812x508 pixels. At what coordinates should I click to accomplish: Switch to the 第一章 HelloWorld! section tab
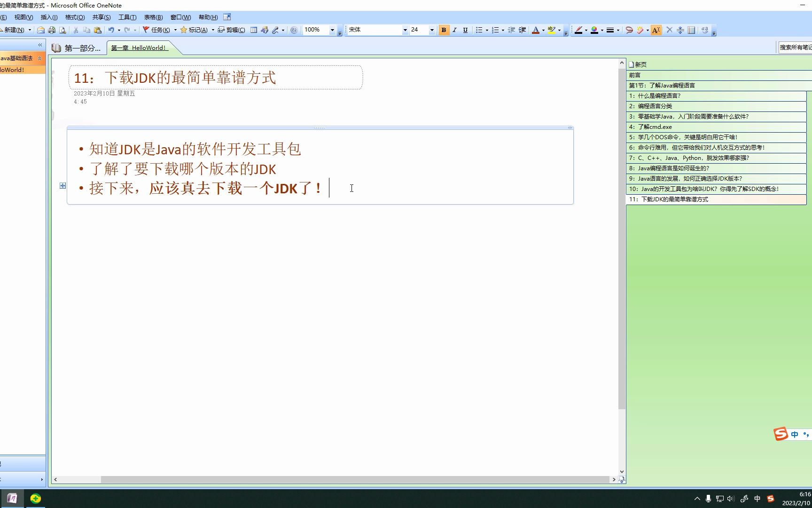pos(139,48)
